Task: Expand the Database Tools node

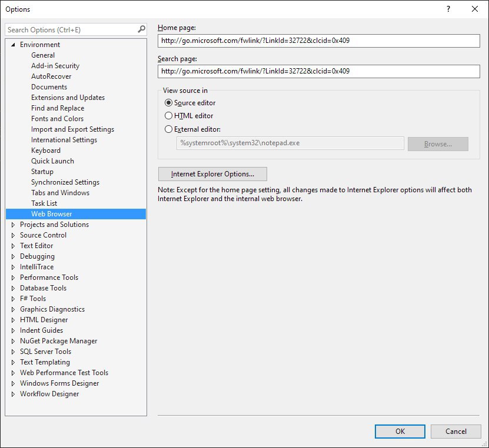Action: pos(13,288)
